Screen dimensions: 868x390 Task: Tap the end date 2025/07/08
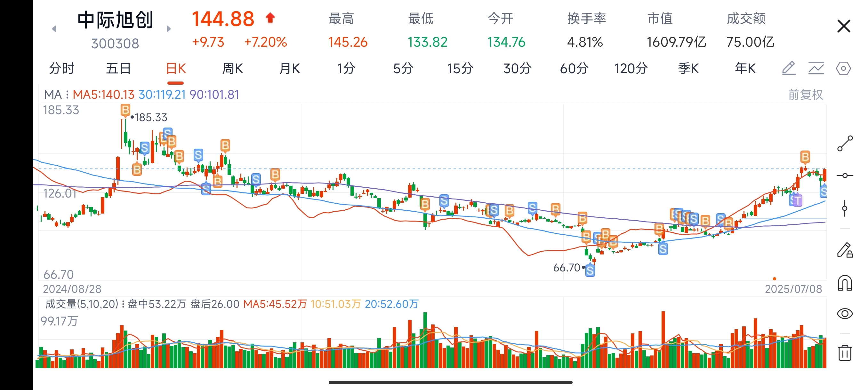coord(793,289)
